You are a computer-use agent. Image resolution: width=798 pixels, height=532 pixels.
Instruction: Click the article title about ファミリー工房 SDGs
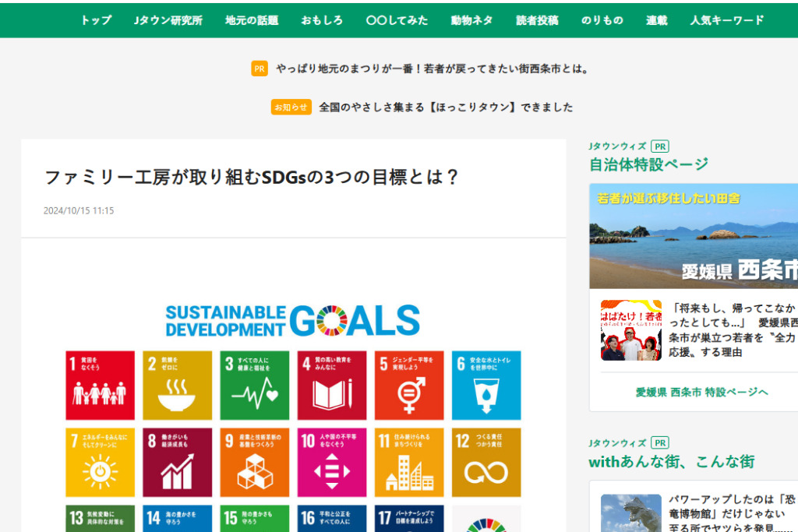coord(252,178)
